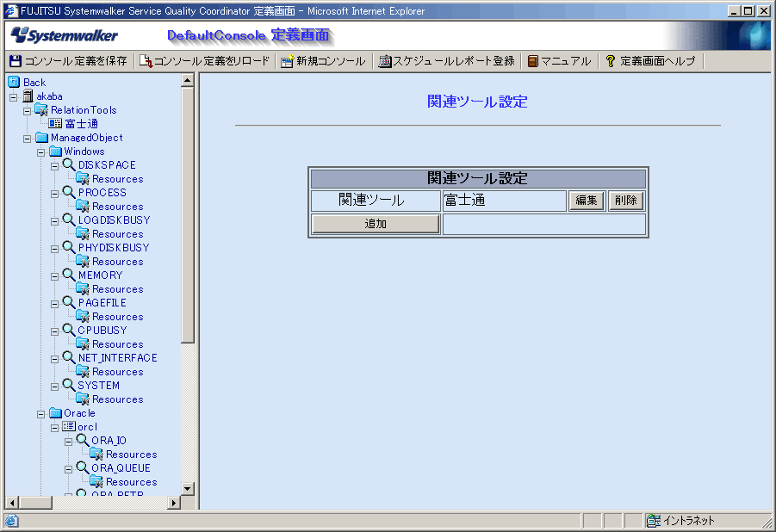Open Resources under ORA_QUEUE
776x532 pixels.
point(132,482)
